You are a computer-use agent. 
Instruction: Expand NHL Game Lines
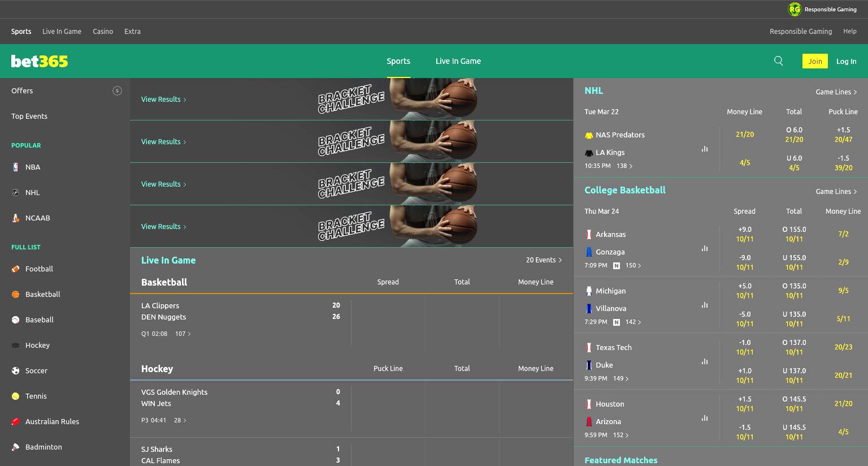click(836, 92)
